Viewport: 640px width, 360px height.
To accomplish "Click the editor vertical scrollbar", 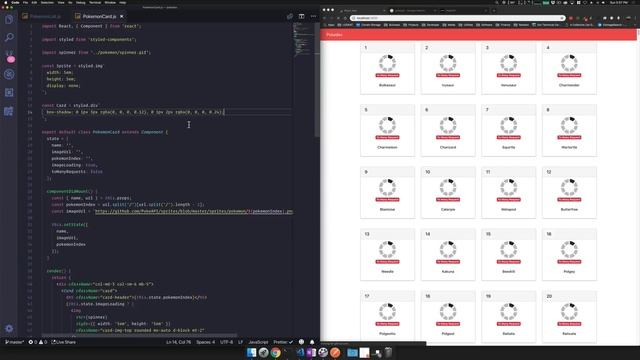I will 317,80.
